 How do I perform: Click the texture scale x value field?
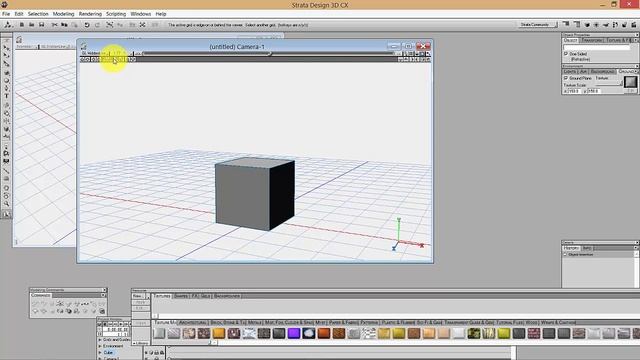point(573,91)
